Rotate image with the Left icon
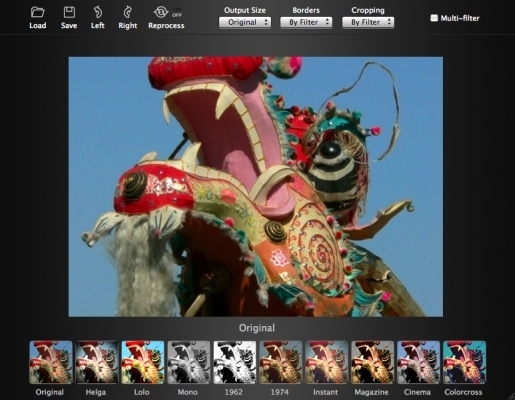 pos(97,12)
